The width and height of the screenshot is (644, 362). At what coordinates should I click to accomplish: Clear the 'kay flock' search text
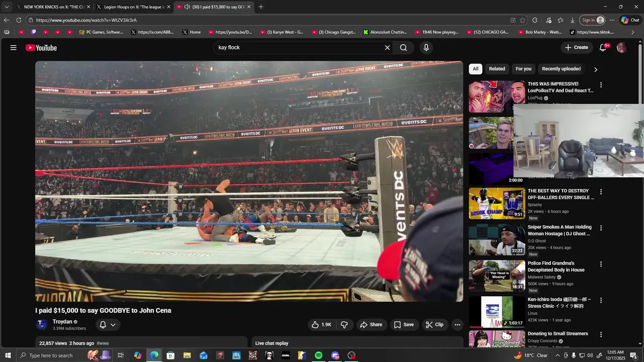(387, 48)
